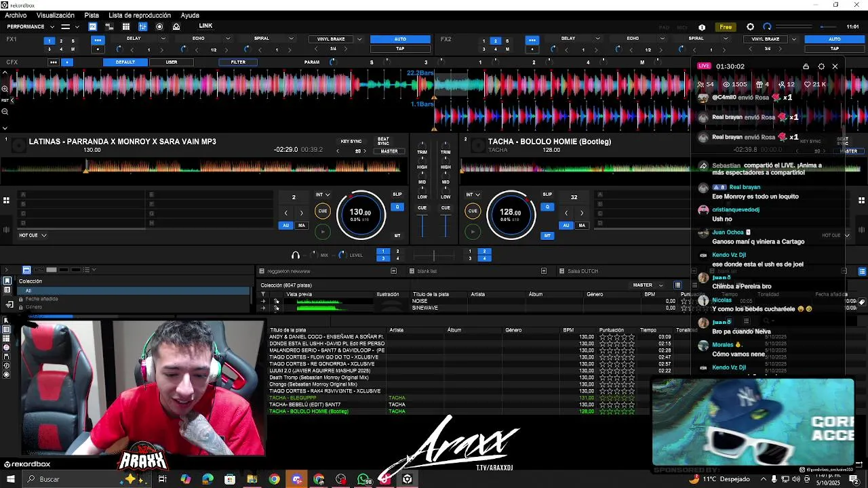Click the lock icon in live overlay
The width and height of the screenshot is (868, 488).
[806, 66]
